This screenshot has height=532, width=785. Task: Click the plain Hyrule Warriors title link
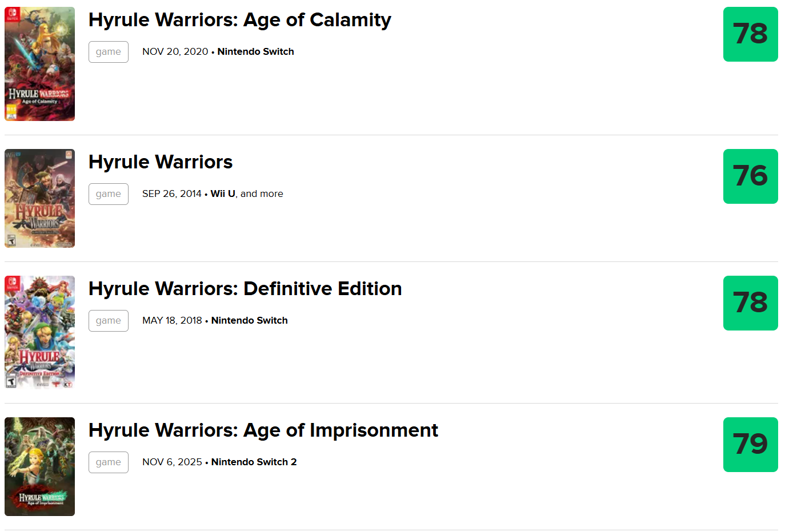point(161,162)
